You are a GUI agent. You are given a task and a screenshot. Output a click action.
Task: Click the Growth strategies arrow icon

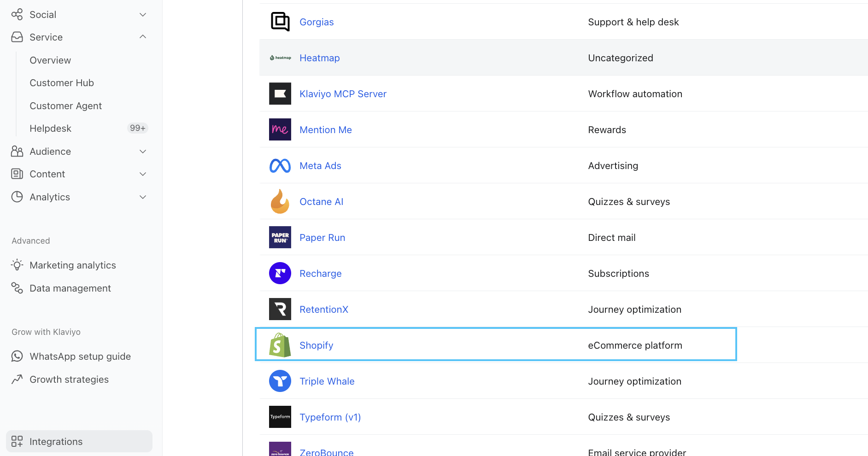coord(17,379)
